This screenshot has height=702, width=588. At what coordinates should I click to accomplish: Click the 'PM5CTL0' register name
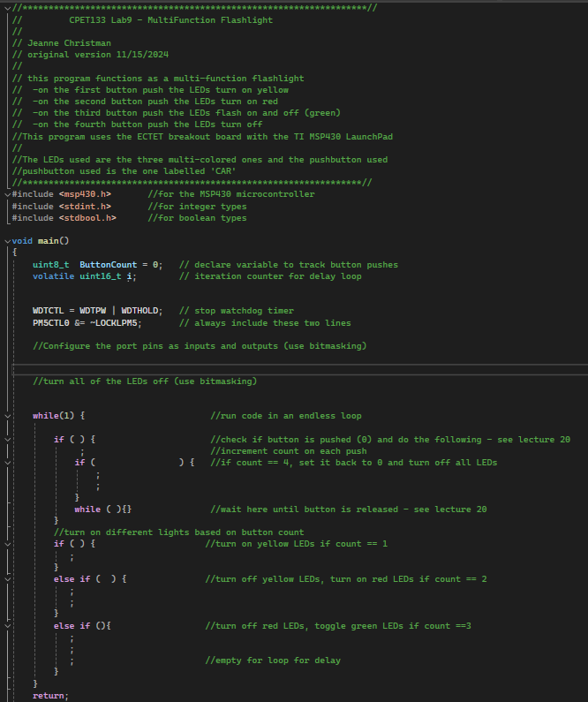(x=51, y=323)
